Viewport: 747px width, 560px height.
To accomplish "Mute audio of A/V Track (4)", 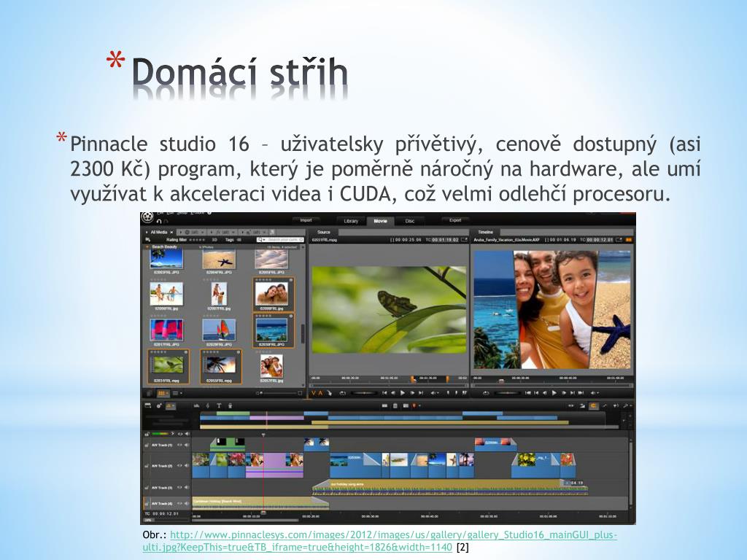I will click(x=187, y=503).
